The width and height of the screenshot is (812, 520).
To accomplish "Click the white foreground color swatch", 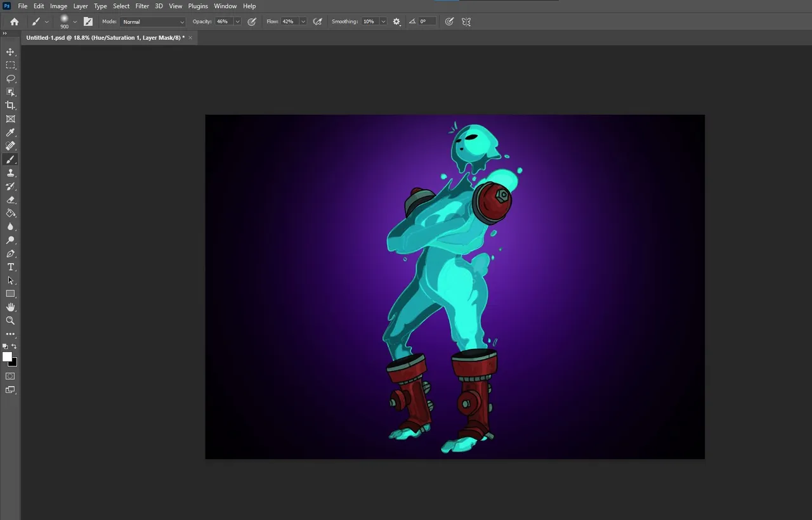I will coord(7,357).
